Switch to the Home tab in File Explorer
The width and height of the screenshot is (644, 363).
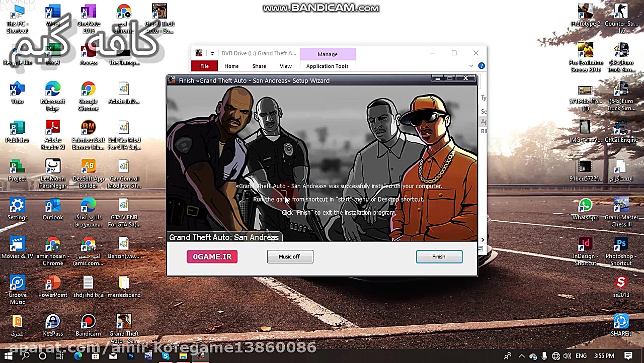tap(231, 66)
